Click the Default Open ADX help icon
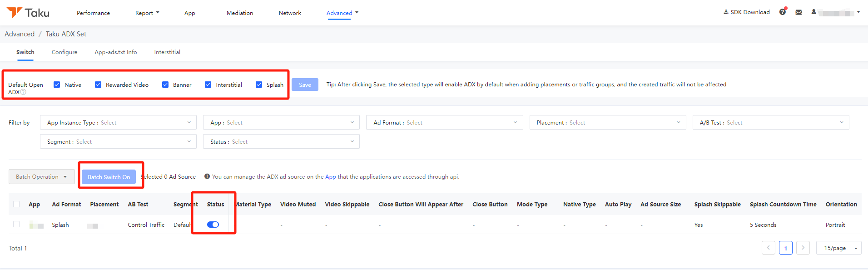This screenshot has width=868, height=270. click(x=23, y=92)
